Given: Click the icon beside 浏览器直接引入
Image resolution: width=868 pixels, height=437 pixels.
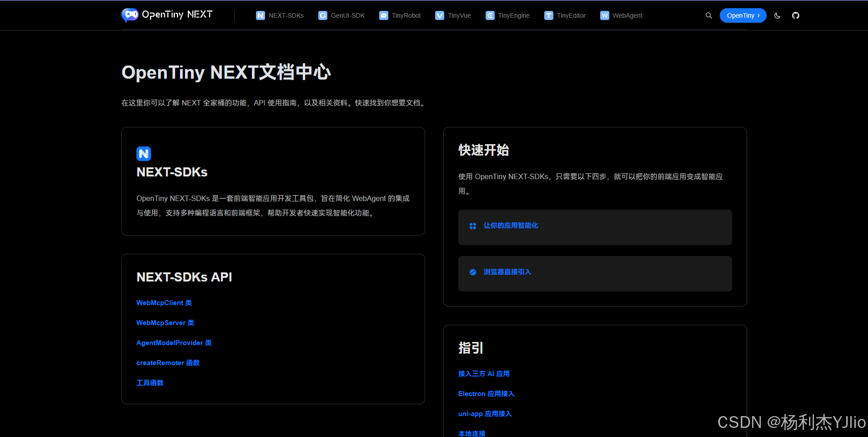Looking at the screenshot, I should pos(473,272).
